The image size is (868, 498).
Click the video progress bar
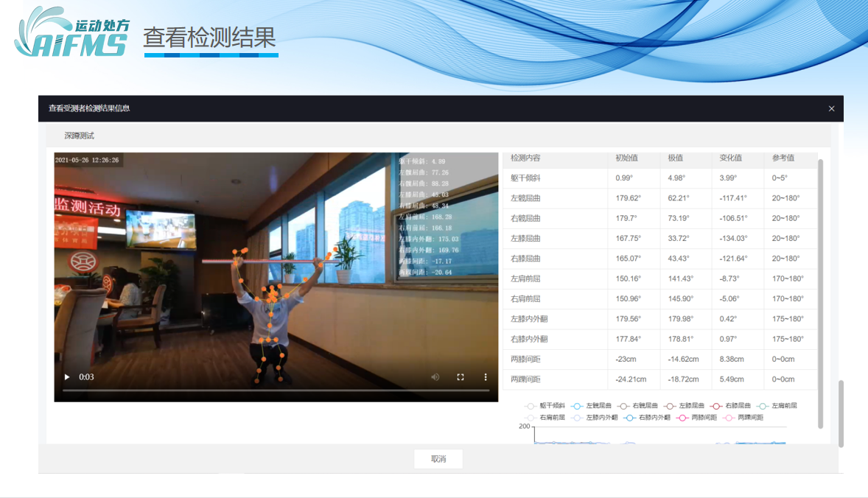point(276,390)
